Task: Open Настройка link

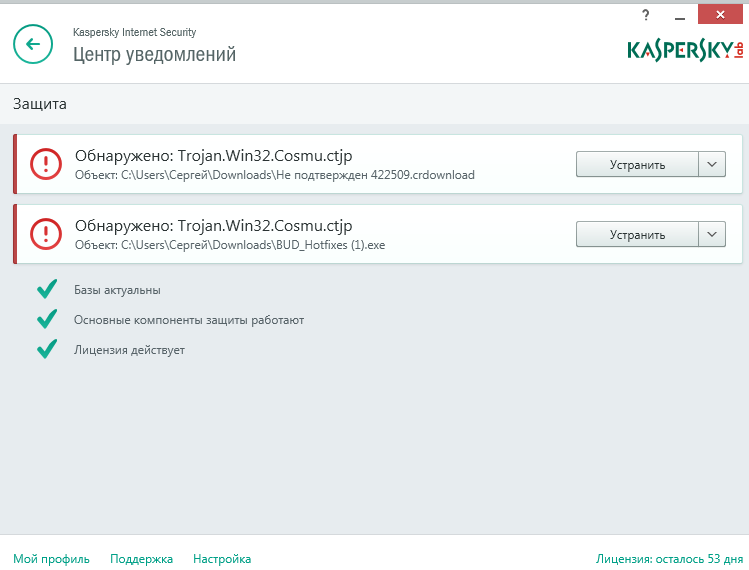Action: pos(222,559)
